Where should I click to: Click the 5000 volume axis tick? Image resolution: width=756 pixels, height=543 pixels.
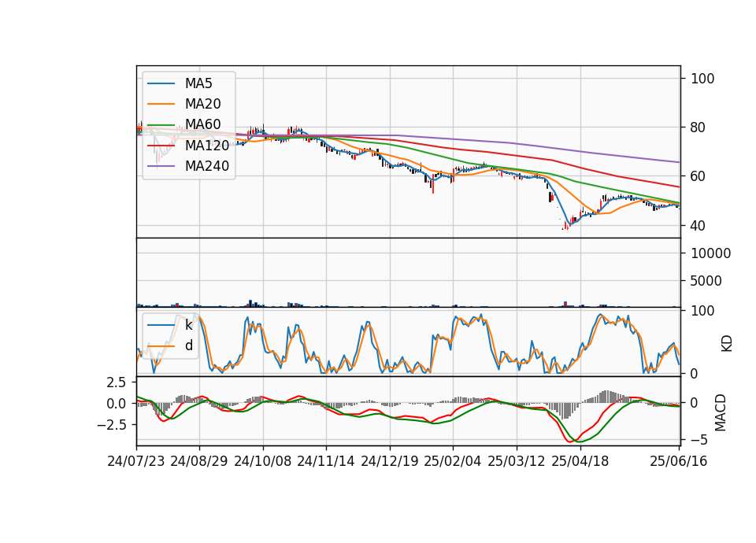[706, 281]
